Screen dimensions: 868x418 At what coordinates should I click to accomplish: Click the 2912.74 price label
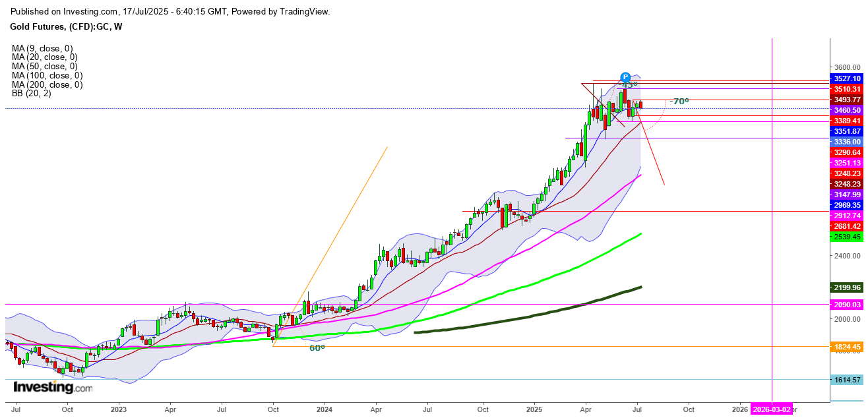pyautogui.click(x=846, y=216)
